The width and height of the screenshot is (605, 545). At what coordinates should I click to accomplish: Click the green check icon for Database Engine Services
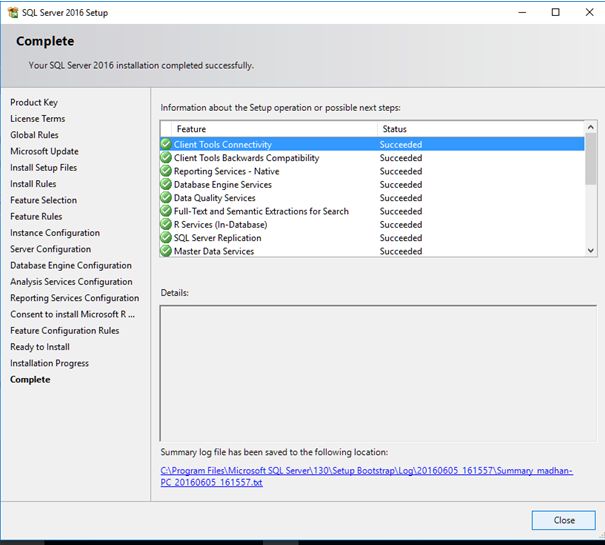166,185
